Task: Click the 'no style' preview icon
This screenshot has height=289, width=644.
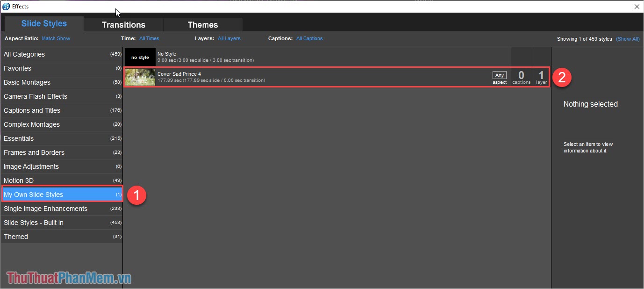Action: 140,57
